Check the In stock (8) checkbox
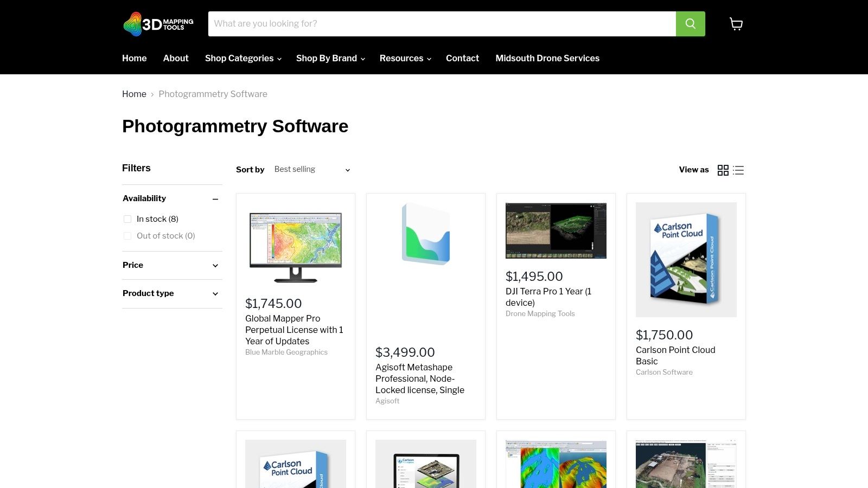 (x=127, y=219)
